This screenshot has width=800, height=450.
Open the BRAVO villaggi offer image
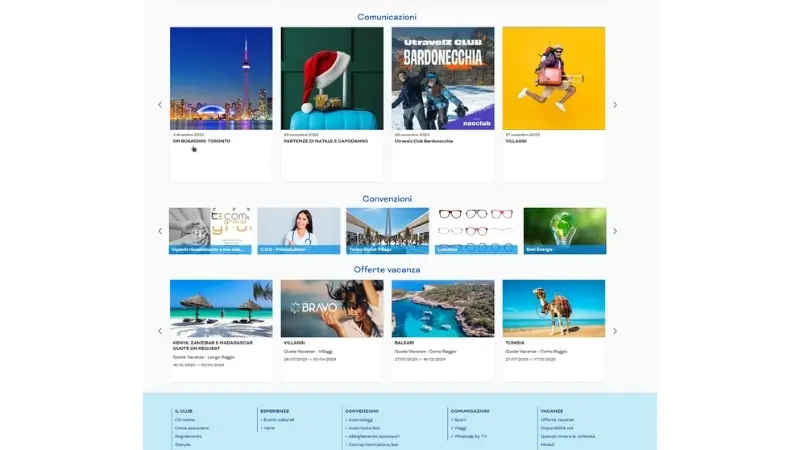tap(332, 308)
